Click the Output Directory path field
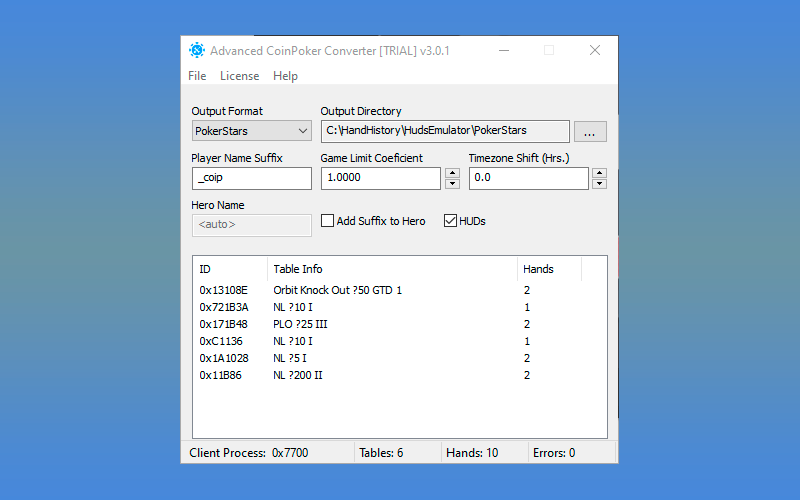800x500 pixels. (x=444, y=131)
